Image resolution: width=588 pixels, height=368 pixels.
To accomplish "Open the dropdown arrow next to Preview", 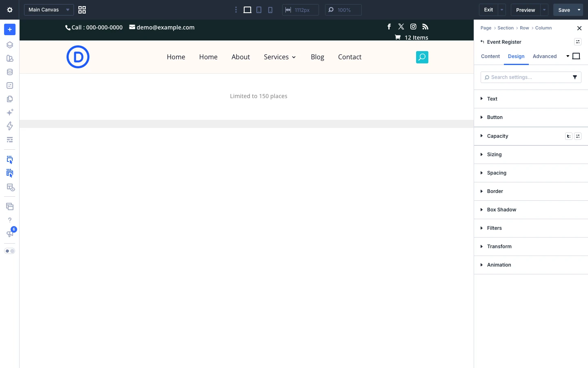I will click(x=544, y=10).
